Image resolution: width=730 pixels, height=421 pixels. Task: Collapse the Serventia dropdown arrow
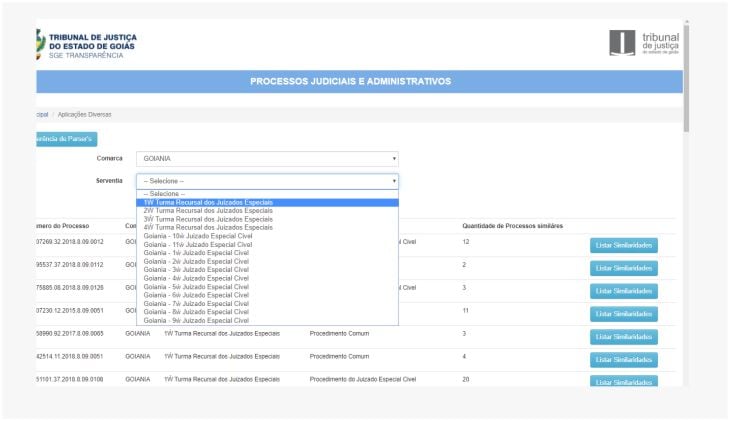point(394,181)
